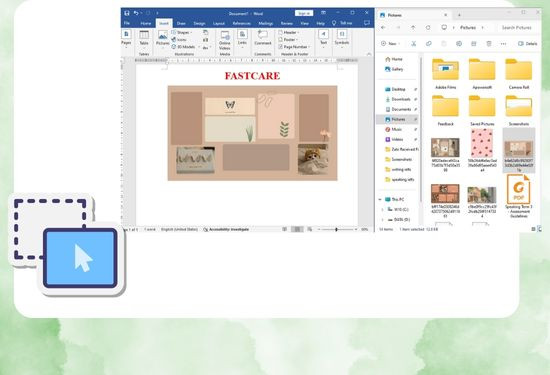Screen dimensions: 550x375
Task: Select the Camera Roll folder
Action: 519,74
